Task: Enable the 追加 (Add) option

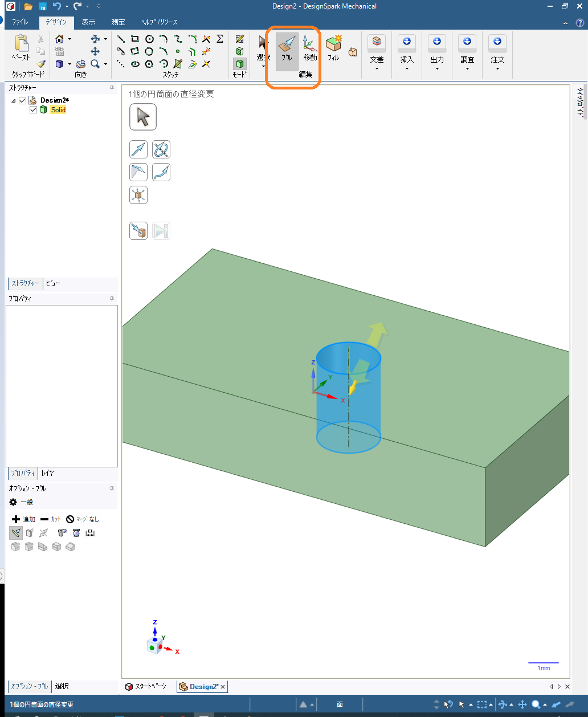Action: point(23,519)
